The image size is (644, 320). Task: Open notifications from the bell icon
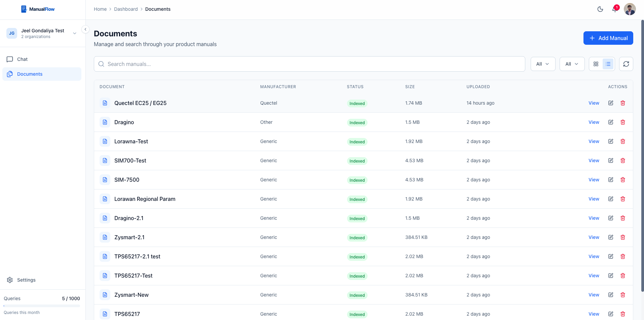614,9
